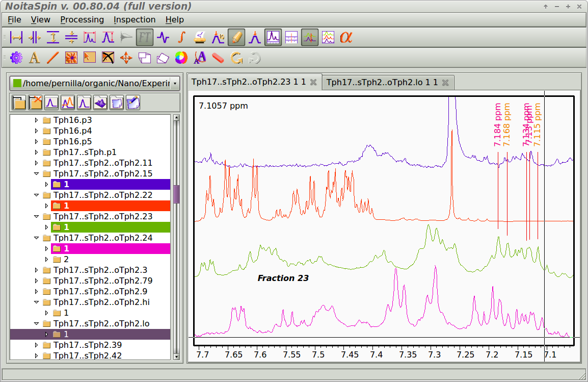This screenshot has height=382, width=588.
Task: Expand the Tph17..sTph2..oTph2.11 folder
Action: coord(36,163)
